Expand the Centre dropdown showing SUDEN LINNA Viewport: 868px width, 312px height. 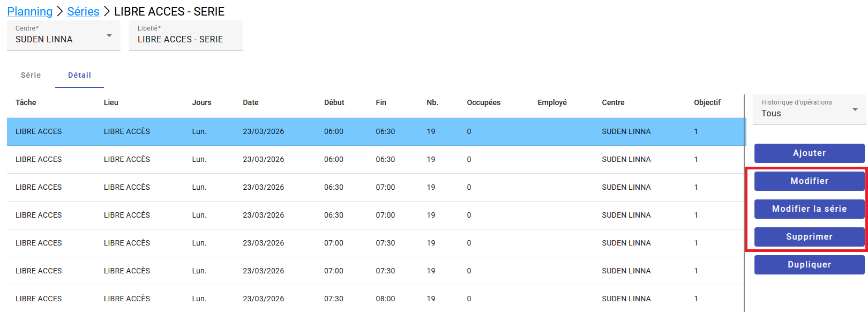(x=63, y=36)
